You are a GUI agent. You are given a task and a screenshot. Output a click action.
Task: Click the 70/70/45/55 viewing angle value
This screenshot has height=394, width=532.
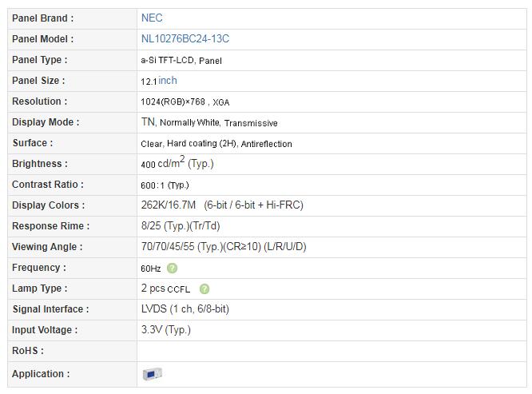pos(168,246)
